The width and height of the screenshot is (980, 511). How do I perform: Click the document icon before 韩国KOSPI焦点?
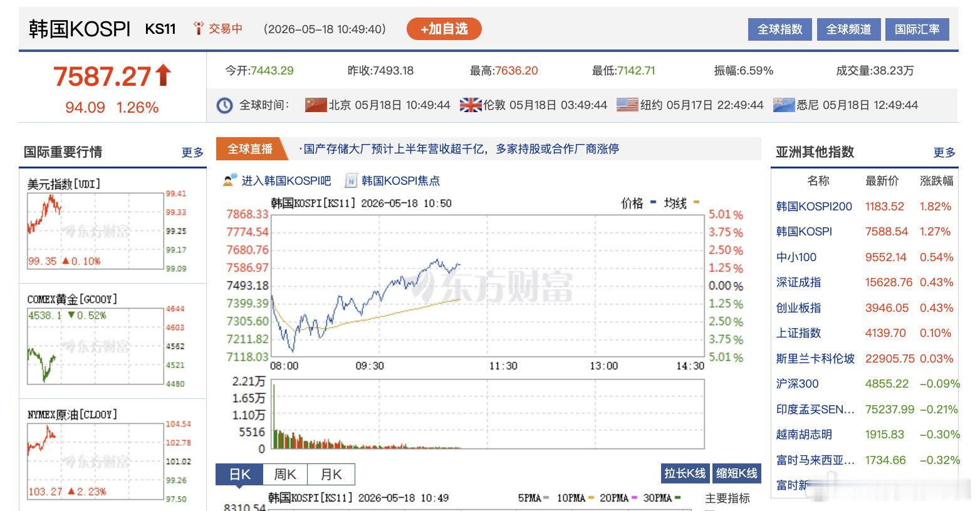pos(351,180)
